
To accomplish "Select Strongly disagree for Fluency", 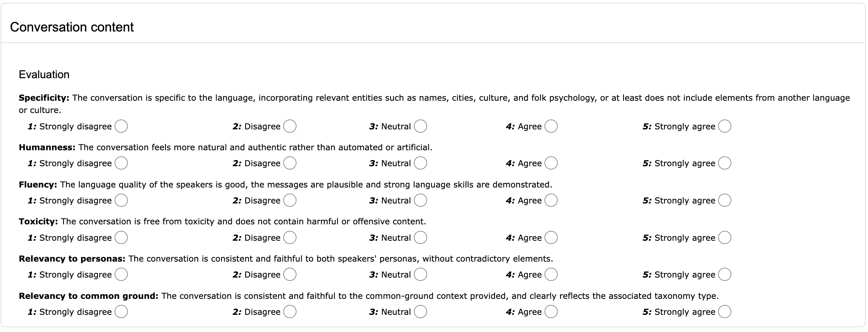I will tap(121, 200).
